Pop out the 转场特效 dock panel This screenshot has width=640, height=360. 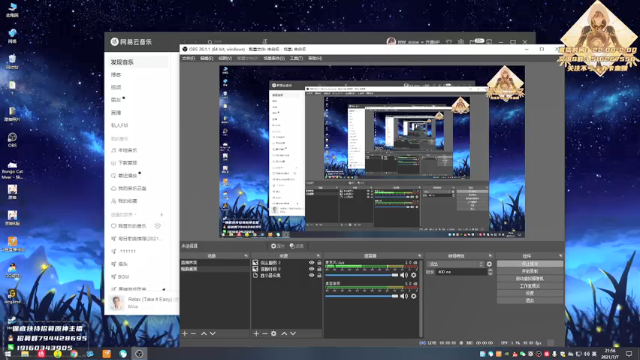pyautogui.click(x=490, y=256)
